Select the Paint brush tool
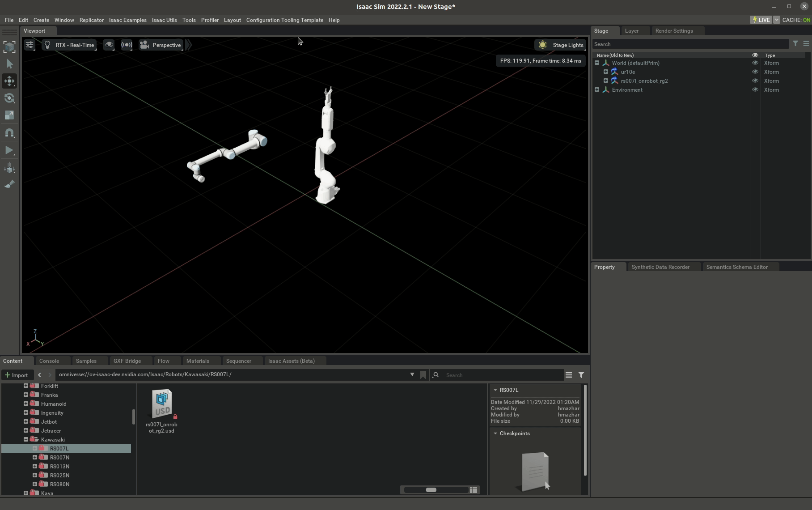 click(x=9, y=184)
